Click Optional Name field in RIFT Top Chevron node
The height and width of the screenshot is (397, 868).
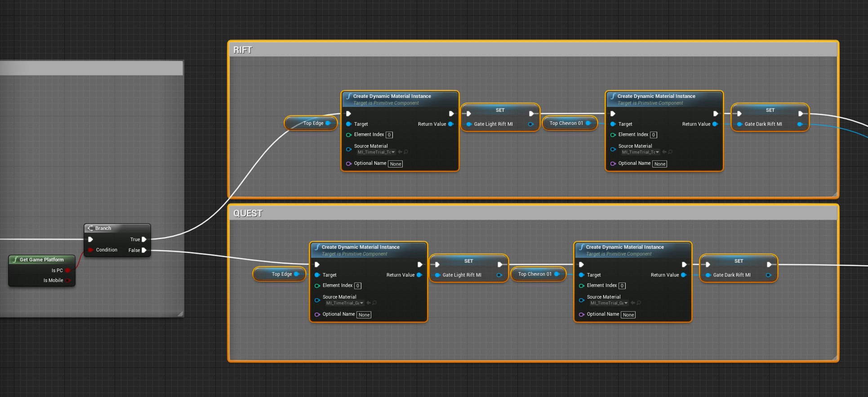659,164
